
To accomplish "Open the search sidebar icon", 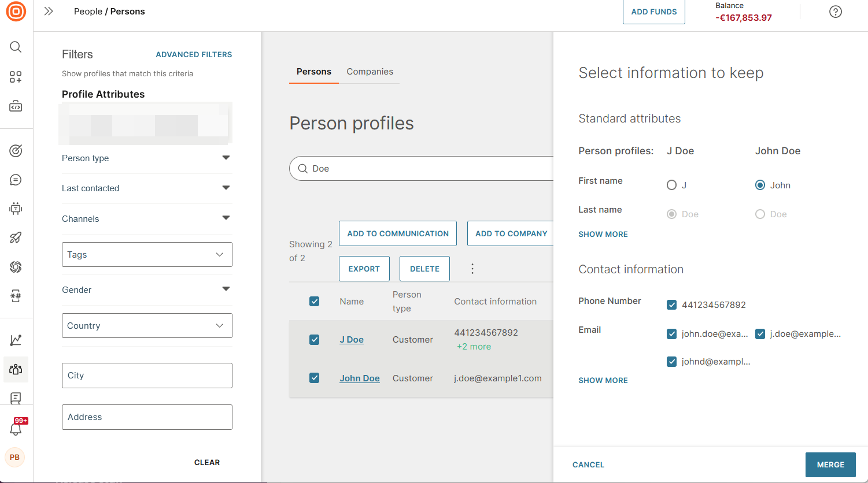I will coord(16,47).
